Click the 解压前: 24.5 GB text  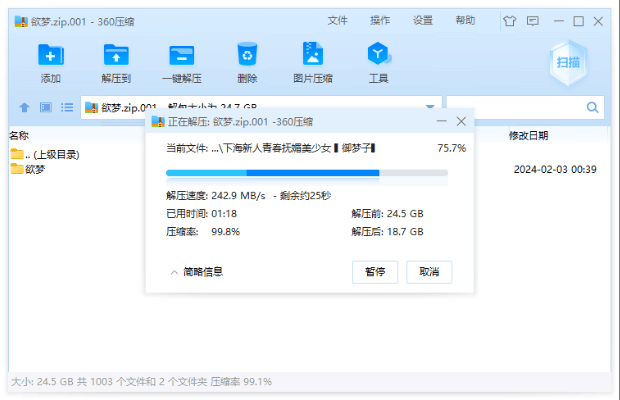(387, 214)
